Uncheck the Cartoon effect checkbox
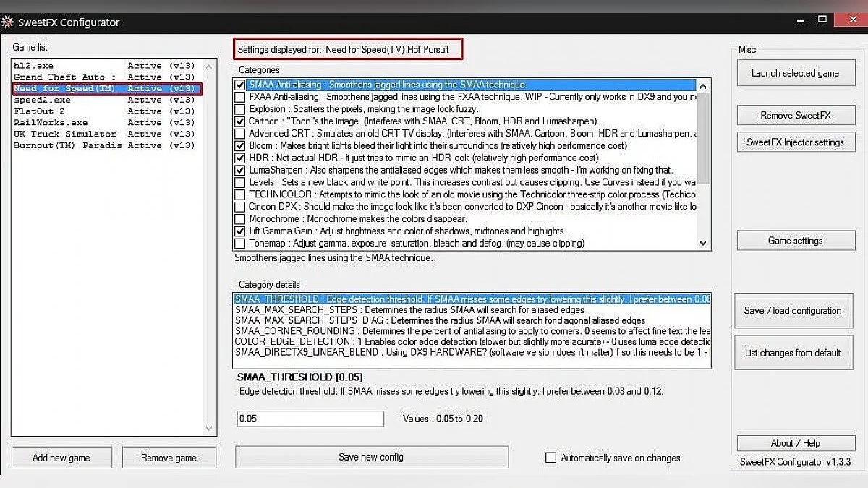 [240, 121]
